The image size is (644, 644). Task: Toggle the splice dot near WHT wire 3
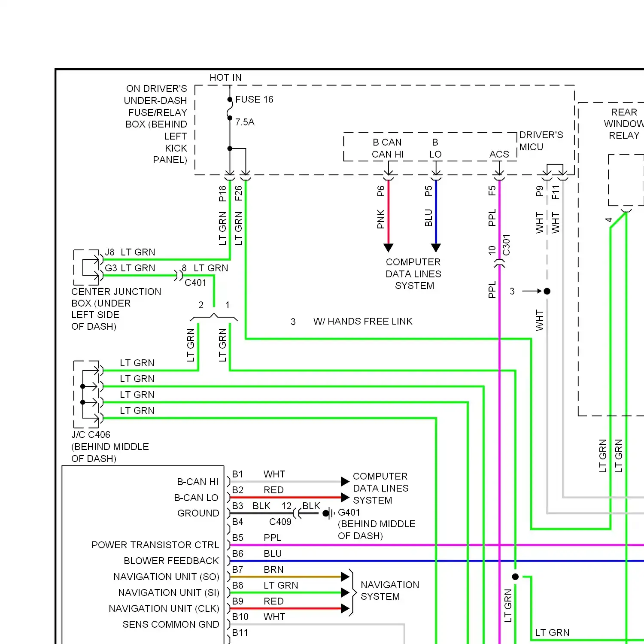[x=547, y=291]
